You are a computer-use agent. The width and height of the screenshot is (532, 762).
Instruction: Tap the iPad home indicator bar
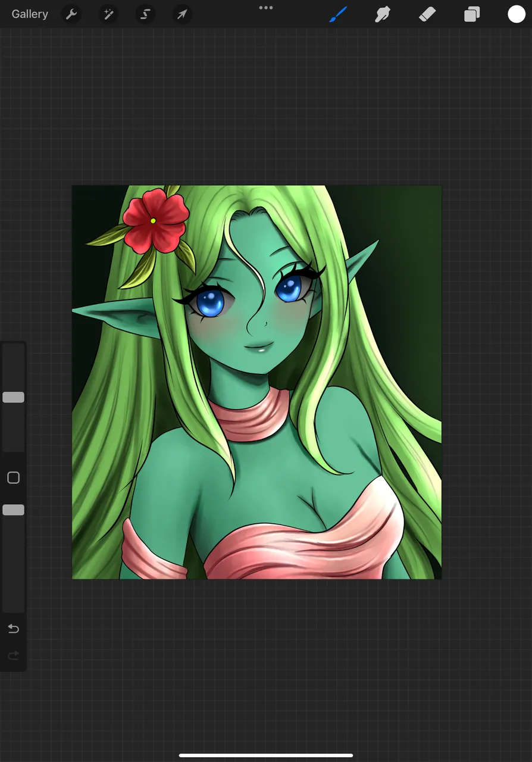(x=266, y=755)
